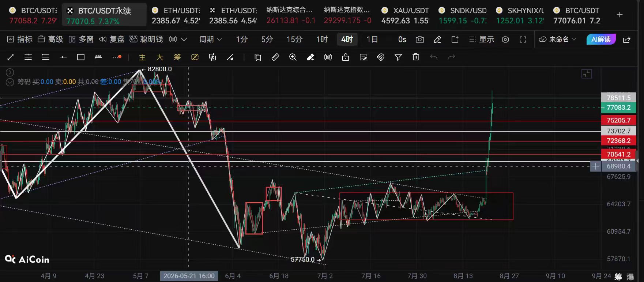Select the price range measure tool

(x=98, y=57)
